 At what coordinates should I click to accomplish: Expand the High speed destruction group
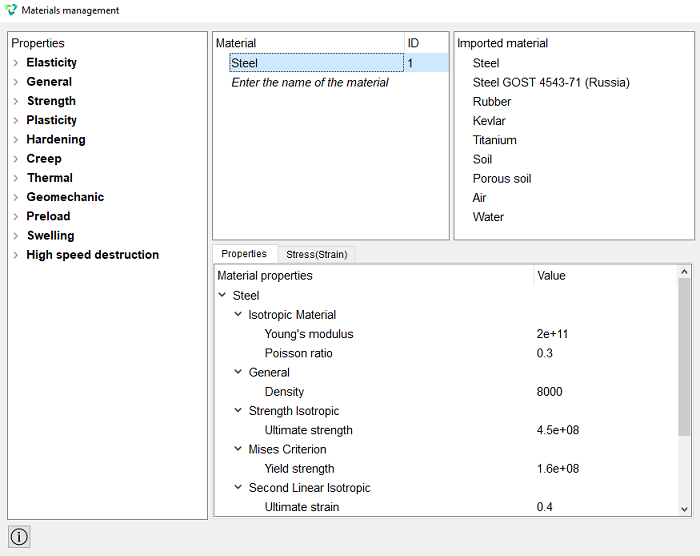click(16, 255)
